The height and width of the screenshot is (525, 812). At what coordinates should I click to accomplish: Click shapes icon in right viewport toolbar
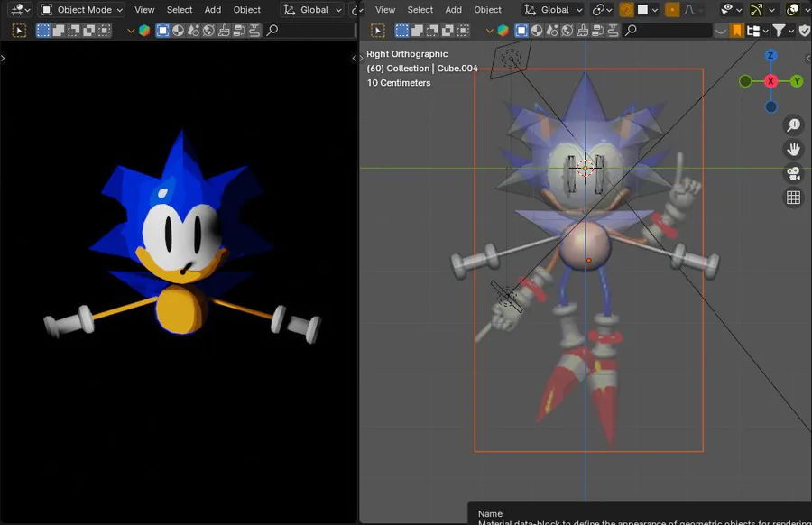tap(552, 31)
